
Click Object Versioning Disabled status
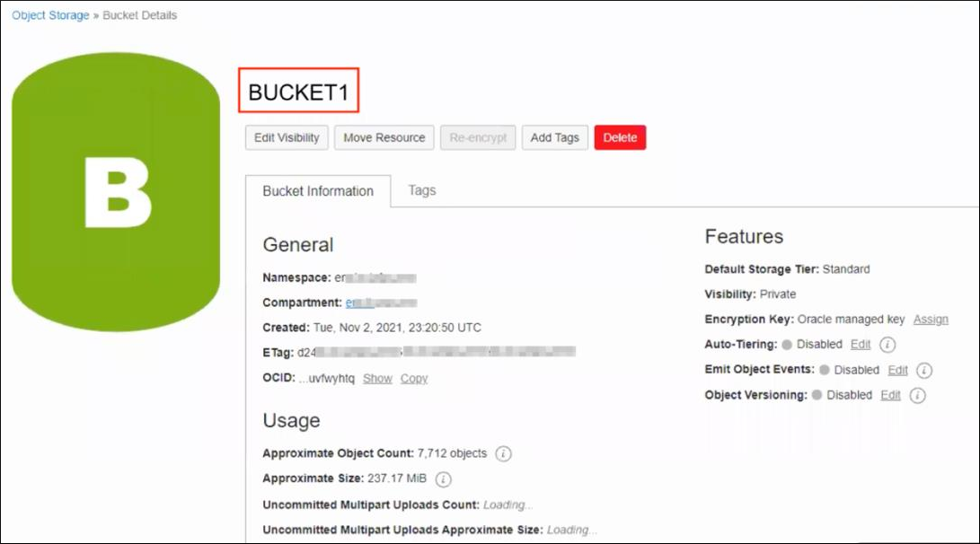coord(842,395)
